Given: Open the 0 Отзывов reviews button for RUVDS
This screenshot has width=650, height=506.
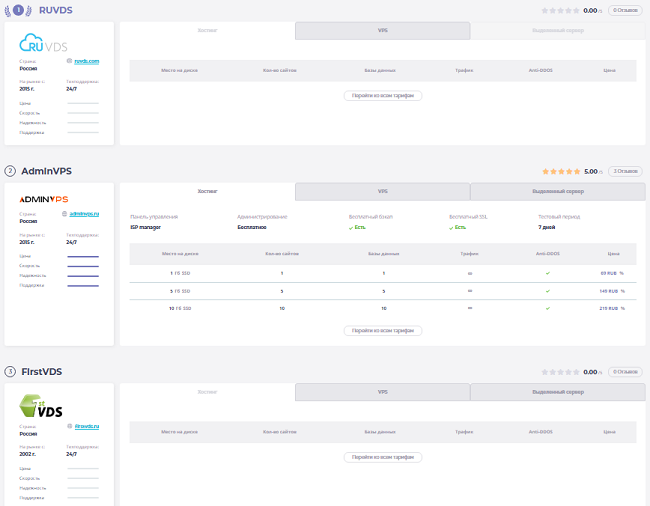Looking at the screenshot, I should click(625, 10).
